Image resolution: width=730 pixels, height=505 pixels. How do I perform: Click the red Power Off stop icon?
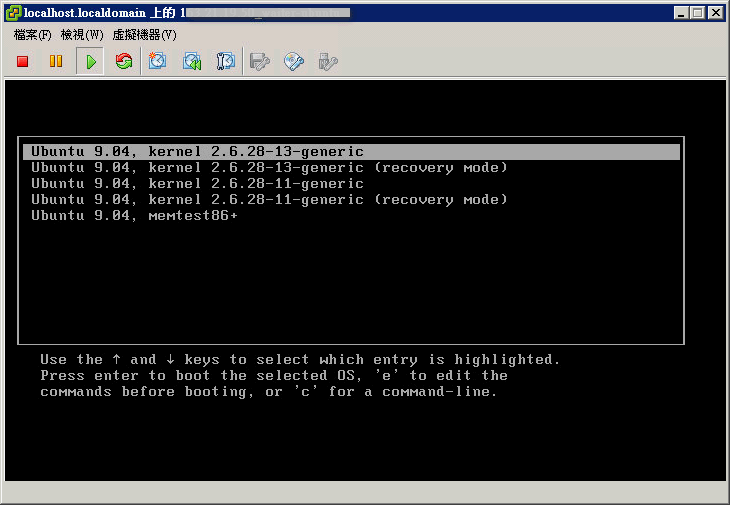[22, 61]
